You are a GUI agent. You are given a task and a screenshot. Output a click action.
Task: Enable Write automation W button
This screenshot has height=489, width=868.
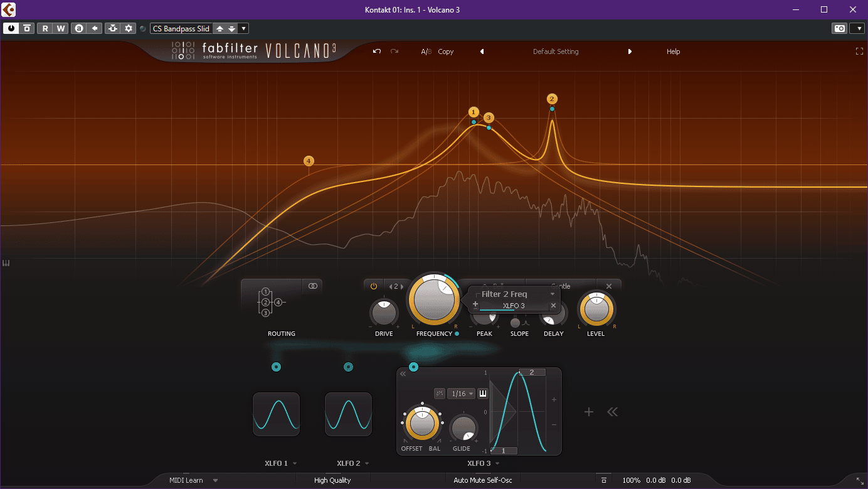61,28
